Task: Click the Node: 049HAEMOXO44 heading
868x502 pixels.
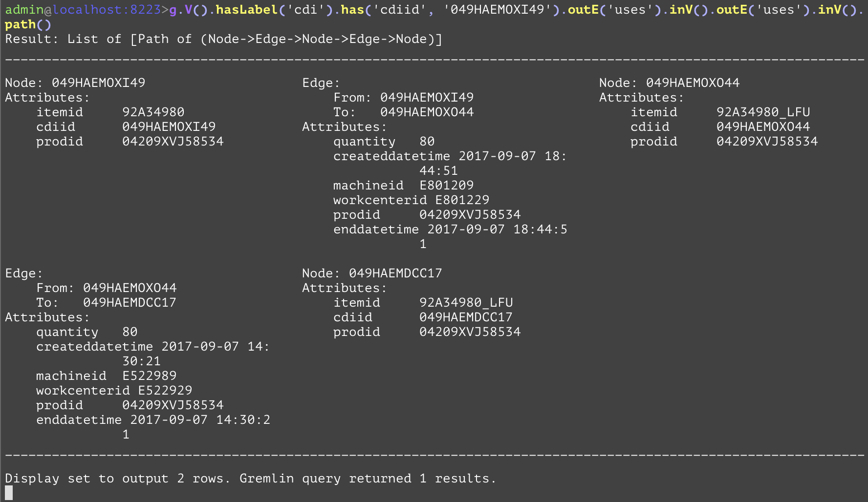Action: tap(669, 83)
